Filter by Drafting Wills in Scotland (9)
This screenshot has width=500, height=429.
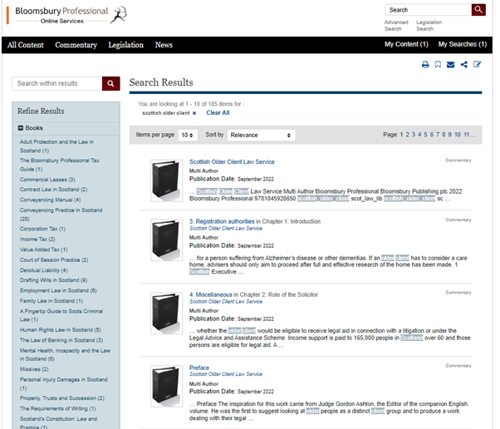(x=53, y=280)
